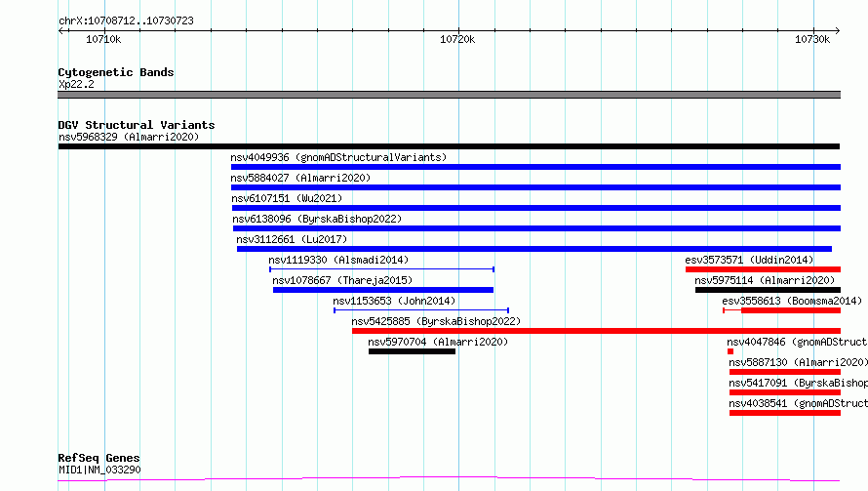Click the red nsv5417091 variant bar

click(x=785, y=392)
